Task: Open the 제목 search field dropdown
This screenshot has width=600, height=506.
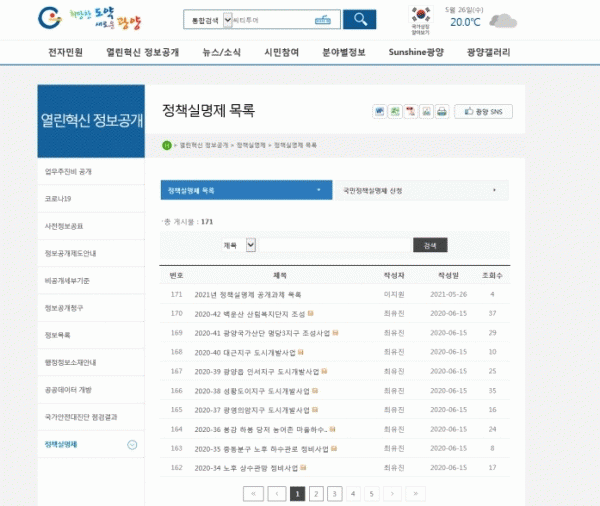Action: (239, 245)
